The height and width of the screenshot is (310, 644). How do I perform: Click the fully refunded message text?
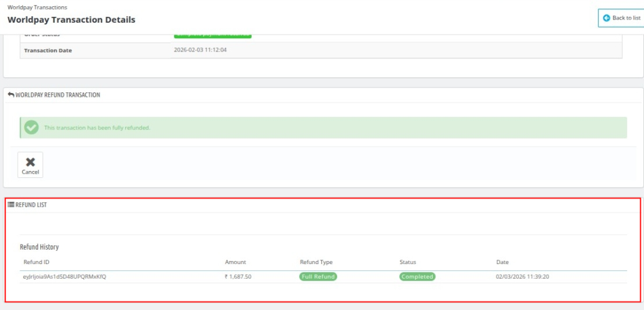point(97,128)
